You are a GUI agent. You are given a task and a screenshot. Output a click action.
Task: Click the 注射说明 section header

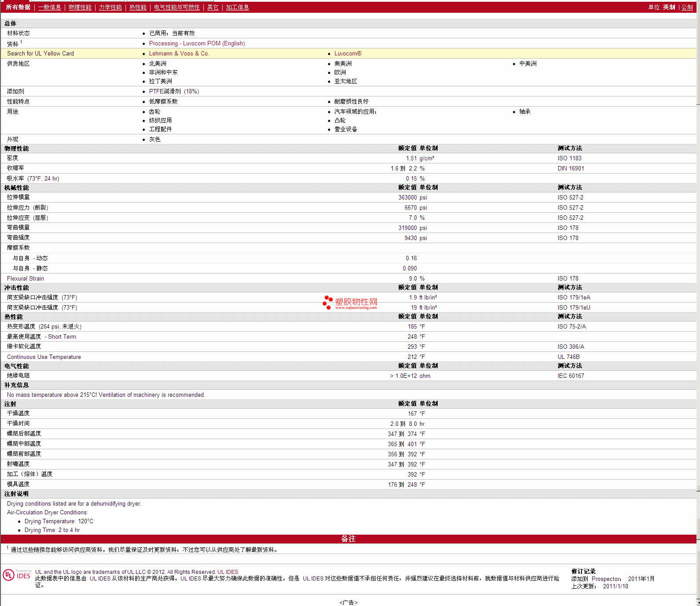point(16,494)
